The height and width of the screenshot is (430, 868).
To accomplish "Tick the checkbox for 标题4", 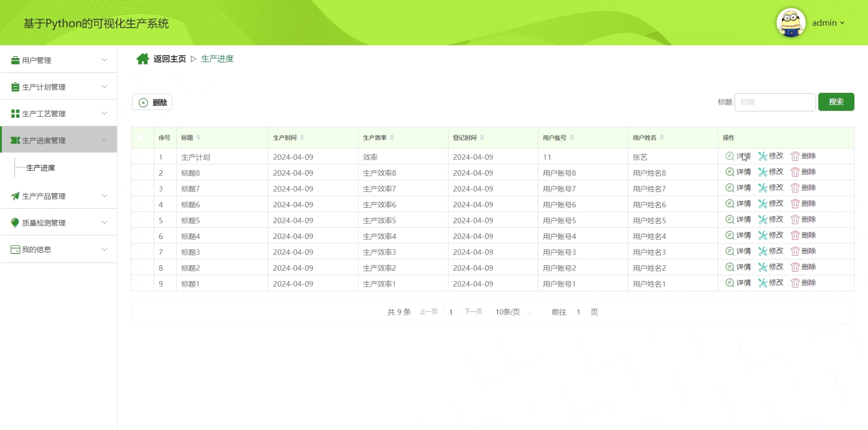I will 139,237.
